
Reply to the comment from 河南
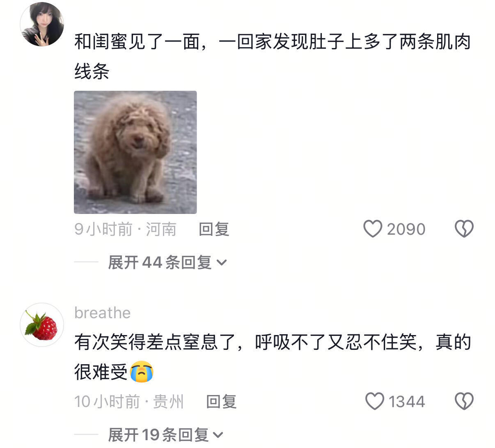click(x=214, y=229)
